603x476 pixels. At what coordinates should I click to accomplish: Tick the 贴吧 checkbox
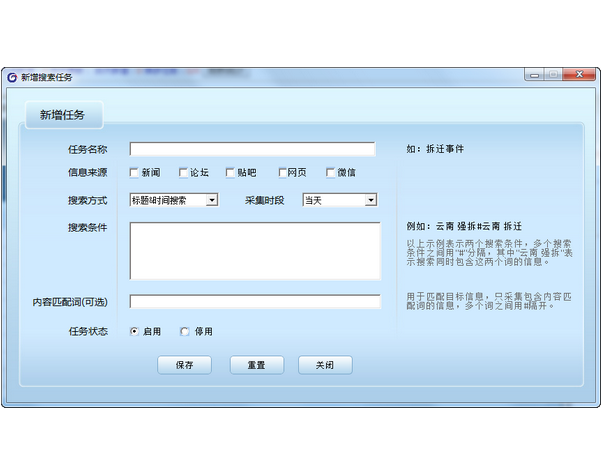230,173
